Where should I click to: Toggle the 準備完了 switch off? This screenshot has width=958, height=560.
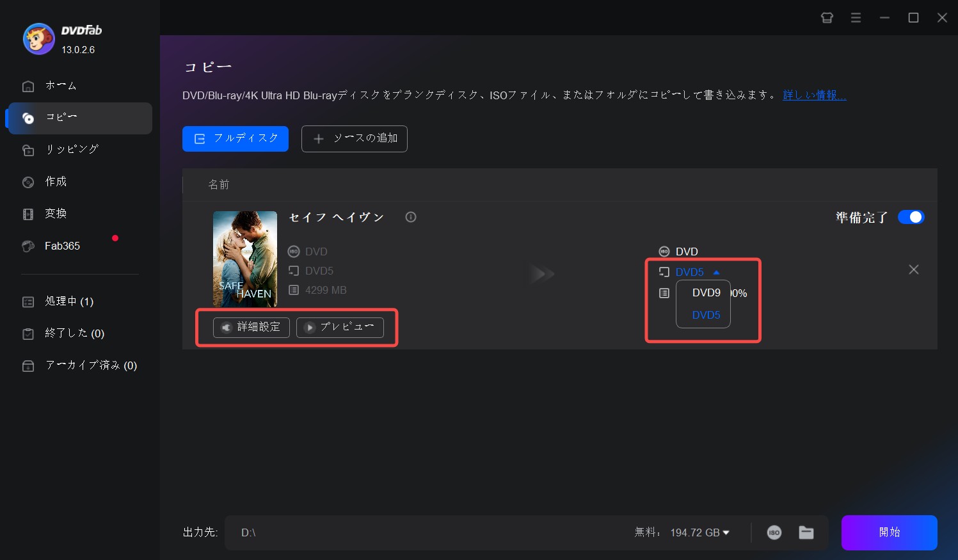(x=911, y=217)
